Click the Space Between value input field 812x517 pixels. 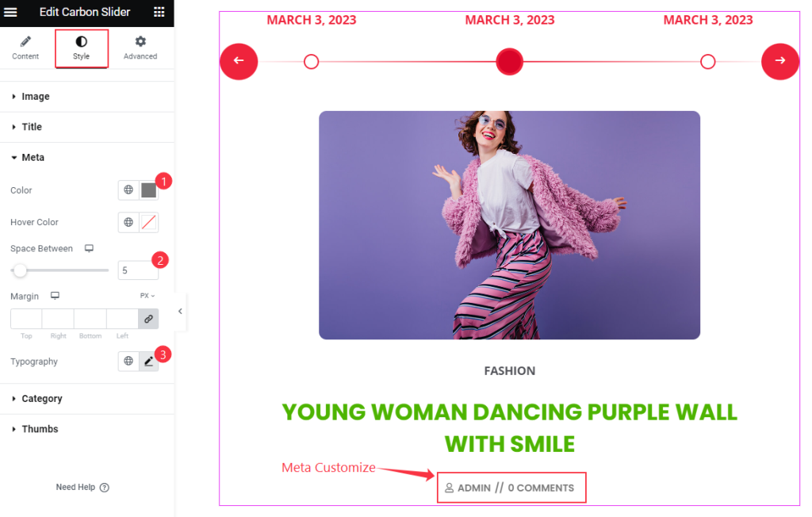[138, 270]
